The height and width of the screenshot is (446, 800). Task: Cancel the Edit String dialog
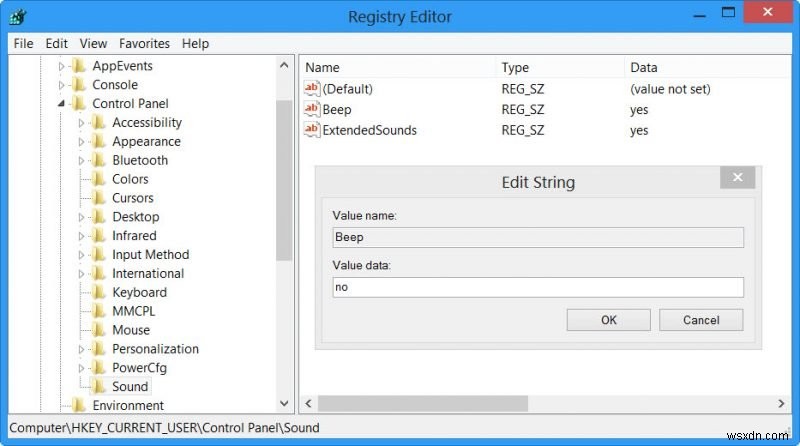coord(701,320)
